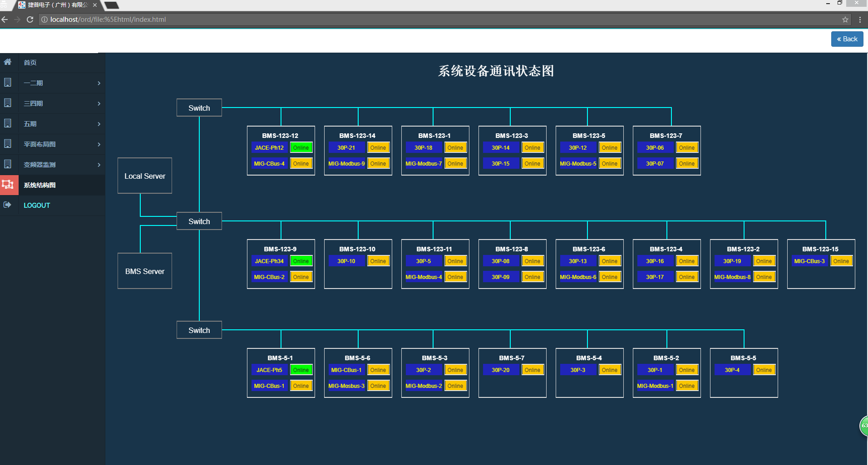Open the 五期 menu item
868x465 pixels.
[53, 124]
